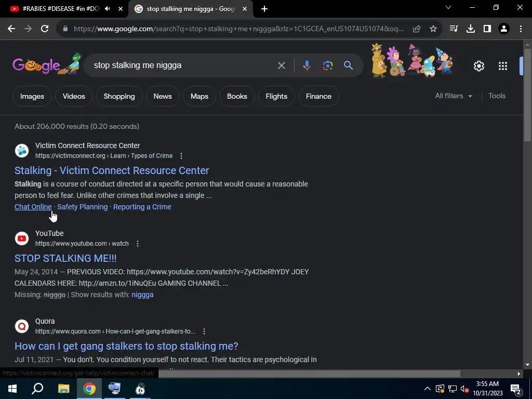The width and height of the screenshot is (532, 399).
Task: Close the YouTube rabies tab
Action: pyautogui.click(x=121, y=9)
